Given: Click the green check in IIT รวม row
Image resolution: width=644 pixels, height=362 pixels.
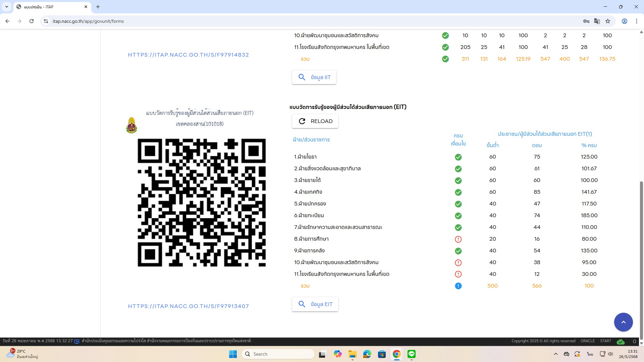Looking at the screenshot, I should point(445,59).
